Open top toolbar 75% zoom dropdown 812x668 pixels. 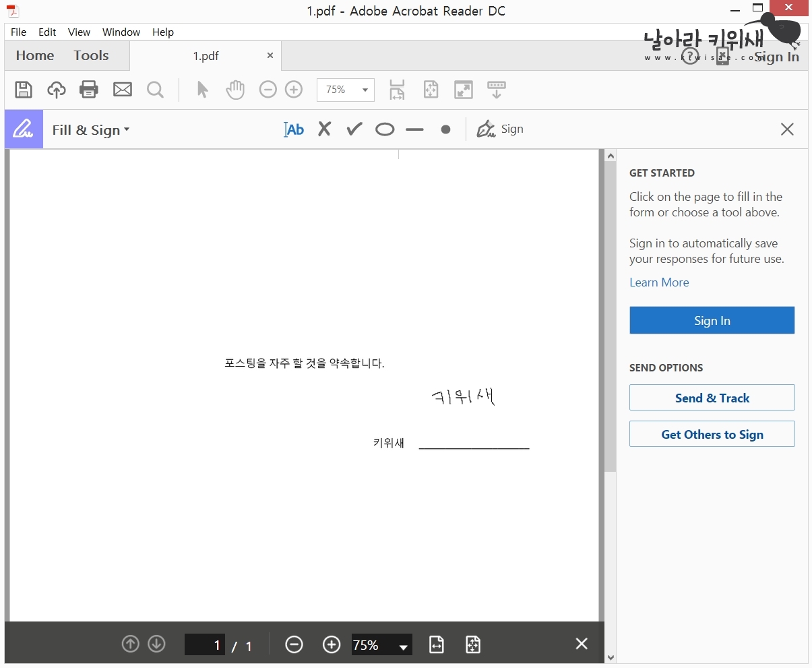[346, 90]
